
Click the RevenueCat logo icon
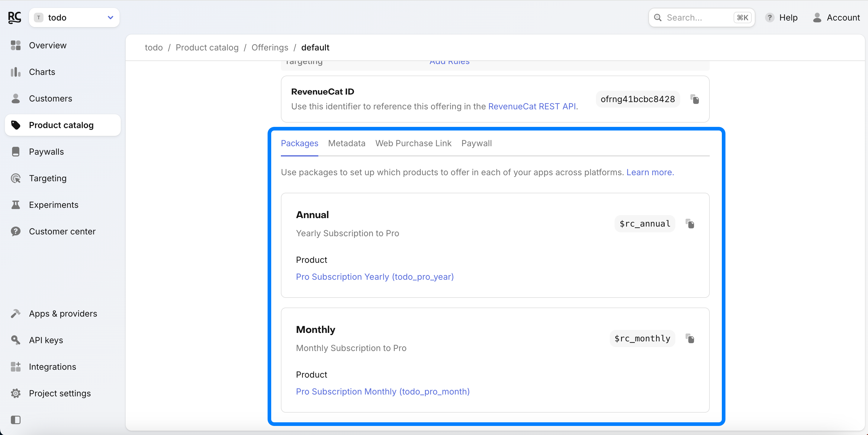14,18
